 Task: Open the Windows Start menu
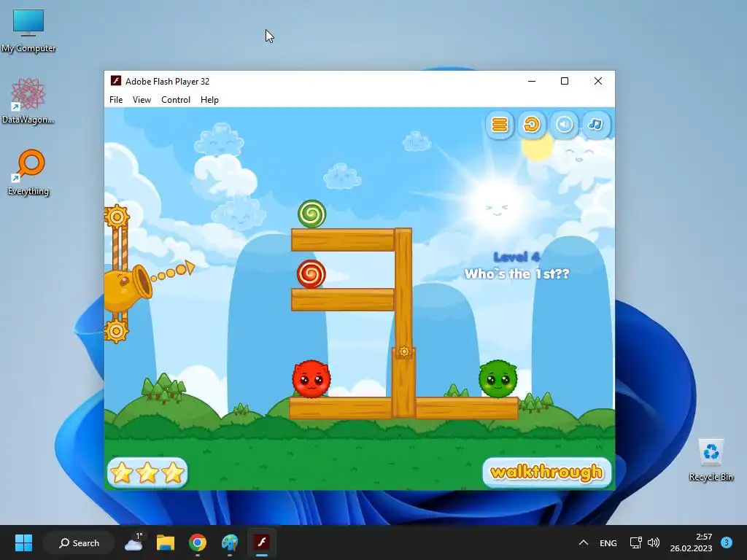[23, 542]
